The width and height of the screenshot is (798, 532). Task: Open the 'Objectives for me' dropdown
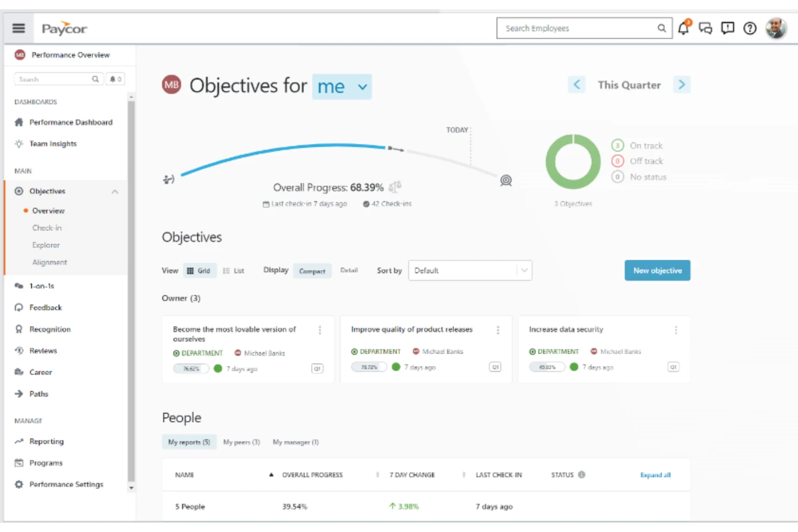pyautogui.click(x=342, y=86)
